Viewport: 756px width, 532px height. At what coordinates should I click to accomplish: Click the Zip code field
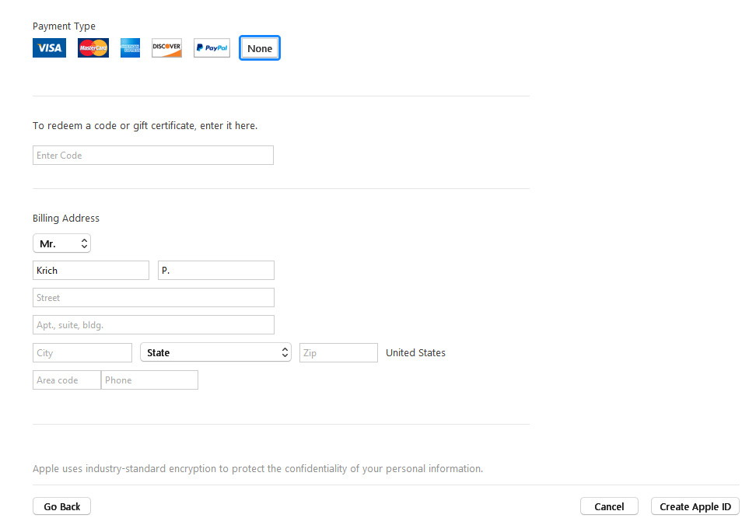[338, 353]
